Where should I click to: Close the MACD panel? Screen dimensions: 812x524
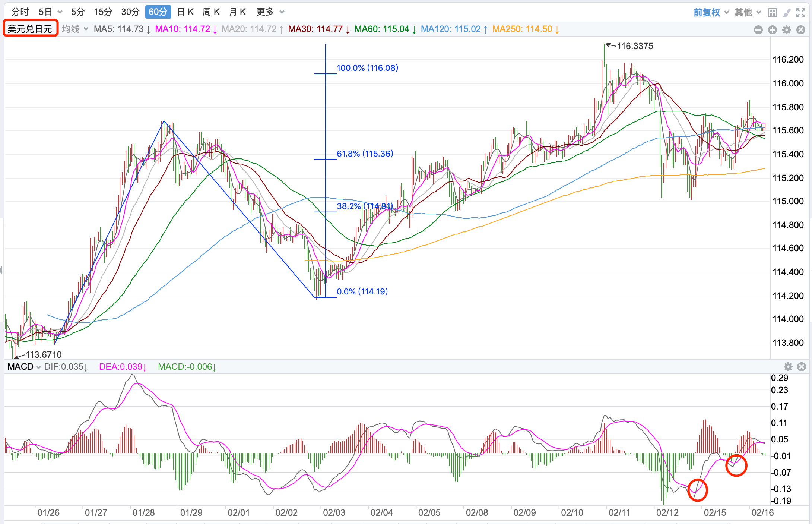click(802, 367)
